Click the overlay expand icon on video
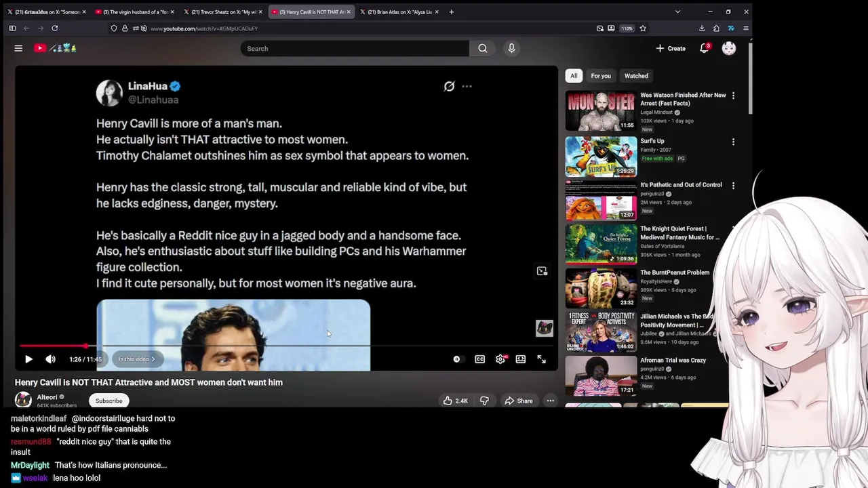The image size is (868, 488). 542,271
